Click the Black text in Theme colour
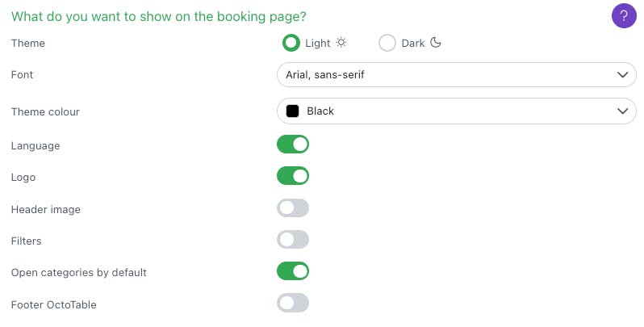 [320, 111]
